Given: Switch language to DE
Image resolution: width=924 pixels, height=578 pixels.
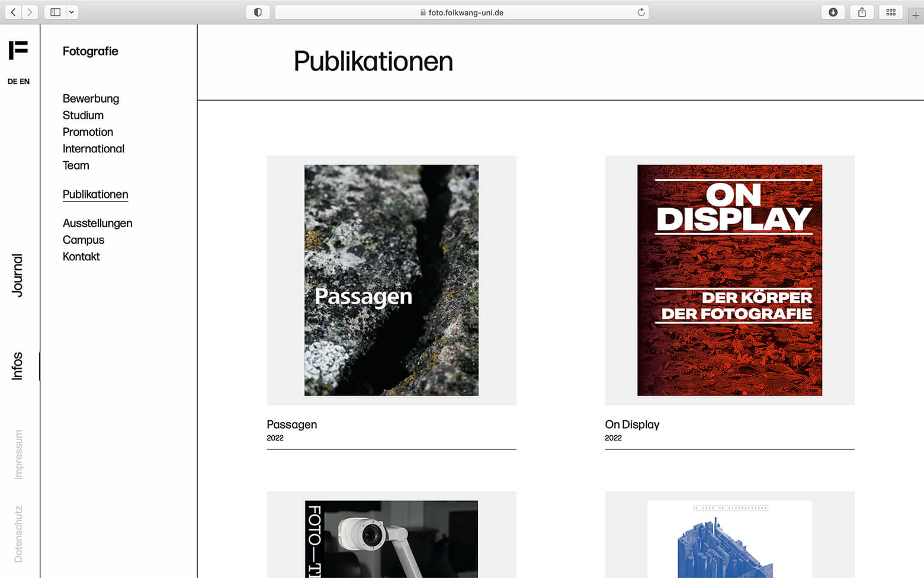Looking at the screenshot, I should point(12,81).
